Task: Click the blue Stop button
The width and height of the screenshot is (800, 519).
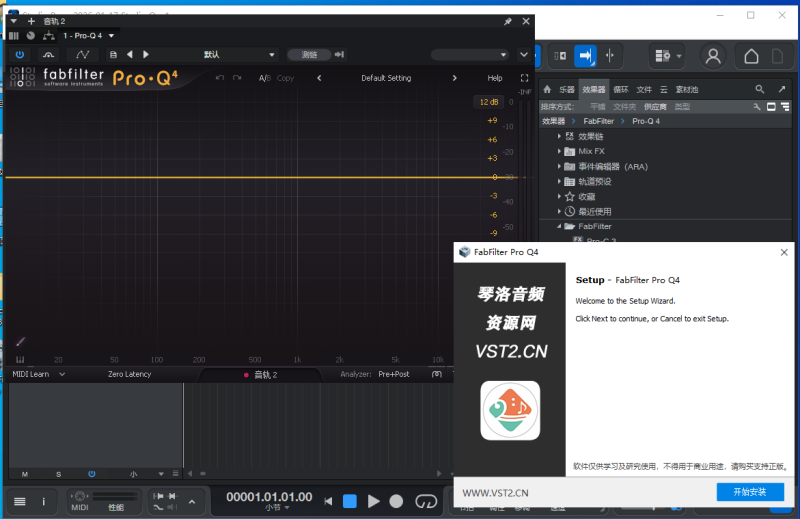Action: tap(350, 502)
